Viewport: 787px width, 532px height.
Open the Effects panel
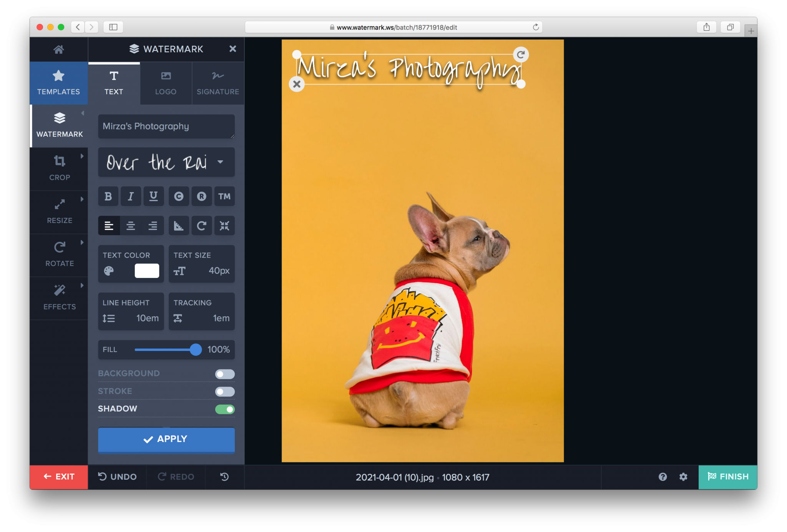(59, 298)
